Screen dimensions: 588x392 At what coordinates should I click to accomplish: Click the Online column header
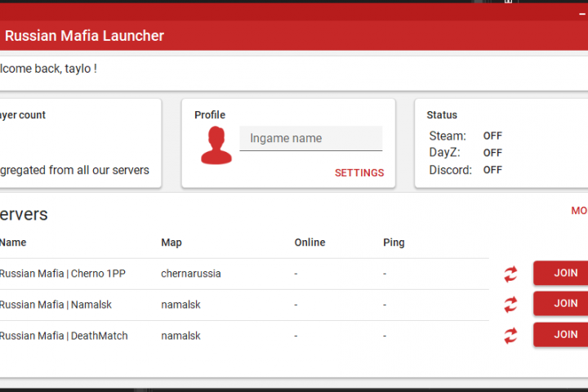click(310, 243)
